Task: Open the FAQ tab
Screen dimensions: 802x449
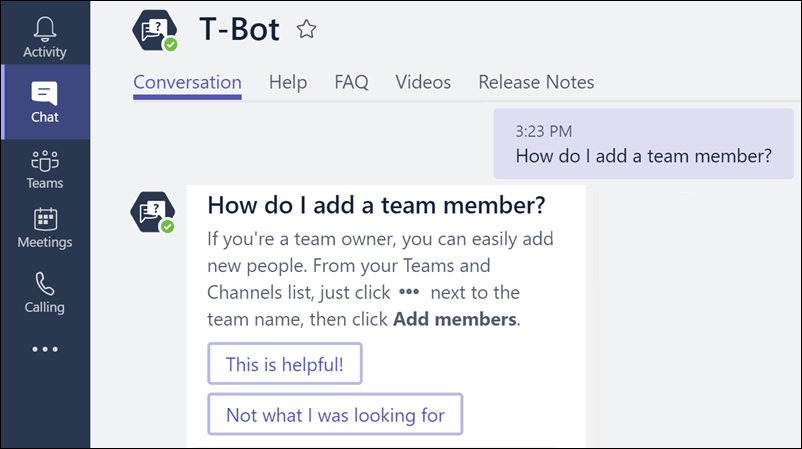Action: [x=351, y=82]
